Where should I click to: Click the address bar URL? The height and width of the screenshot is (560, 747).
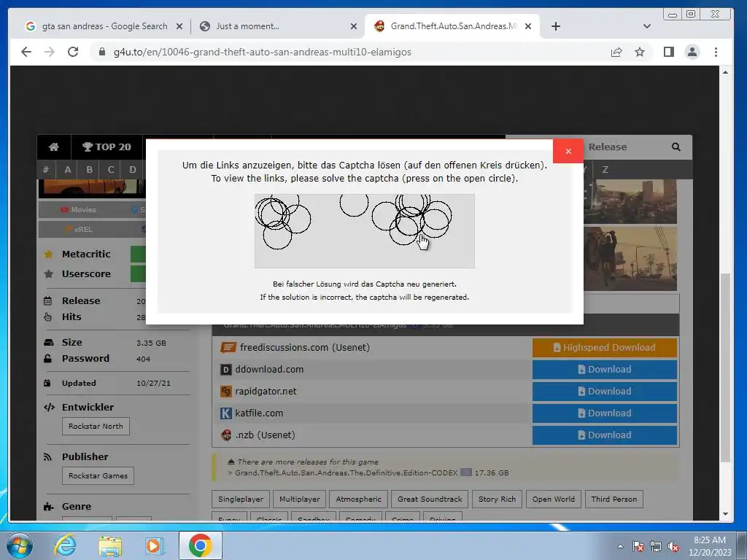point(263,52)
